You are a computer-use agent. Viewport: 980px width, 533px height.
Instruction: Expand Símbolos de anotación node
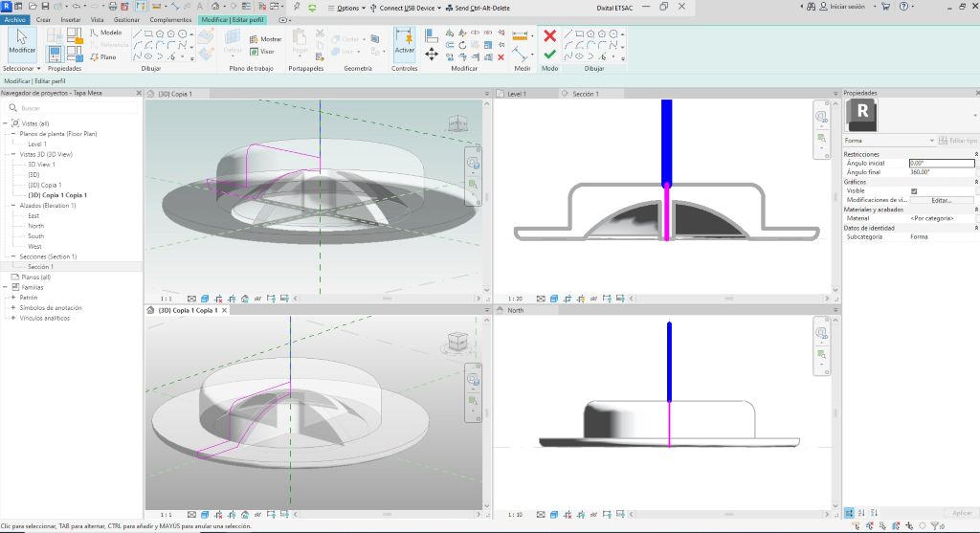tap(13, 308)
